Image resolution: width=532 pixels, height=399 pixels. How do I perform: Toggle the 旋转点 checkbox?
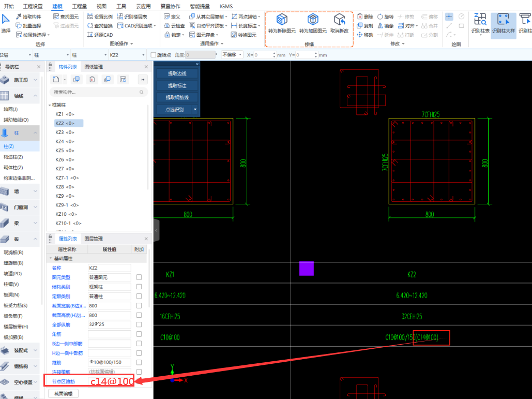[154, 55]
